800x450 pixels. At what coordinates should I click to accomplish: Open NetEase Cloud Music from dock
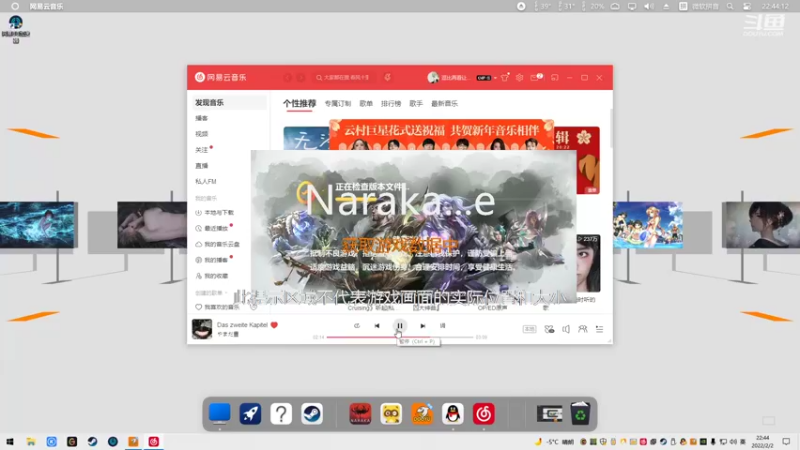484,413
